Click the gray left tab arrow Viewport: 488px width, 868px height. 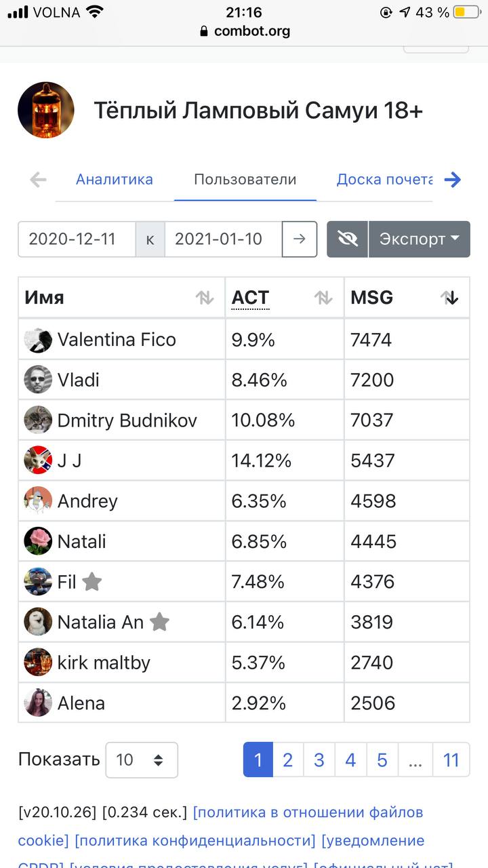pyautogui.click(x=39, y=180)
